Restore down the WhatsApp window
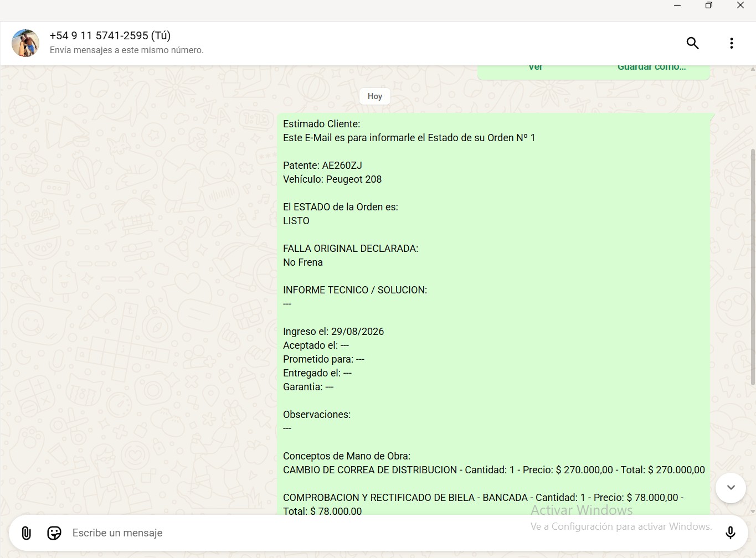 (x=708, y=6)
